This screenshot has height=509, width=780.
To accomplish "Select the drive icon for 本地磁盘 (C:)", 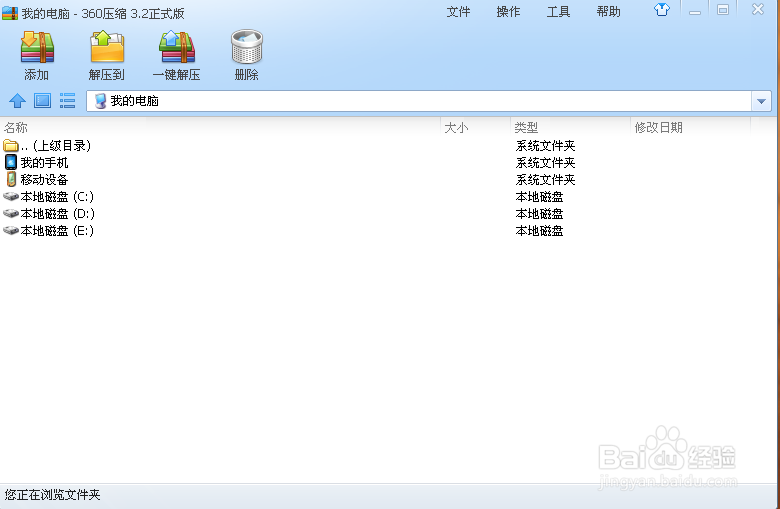I will [x=11, y=197].
